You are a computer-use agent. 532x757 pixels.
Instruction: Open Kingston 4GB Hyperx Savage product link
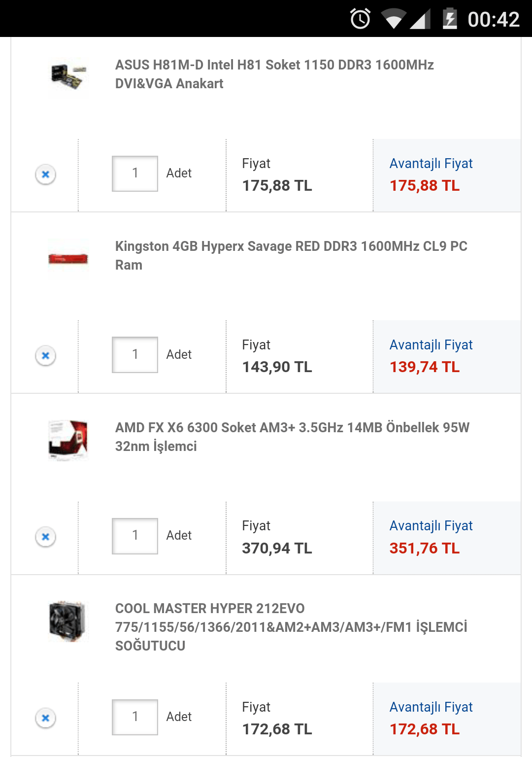tap(291, 255)
